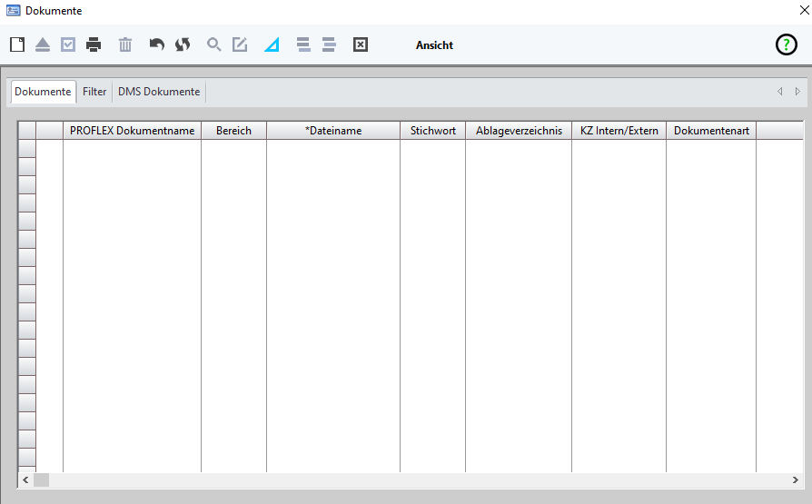Screen dimensions: 812x504
Task: Click the new document icon
Action: (17, 44)
